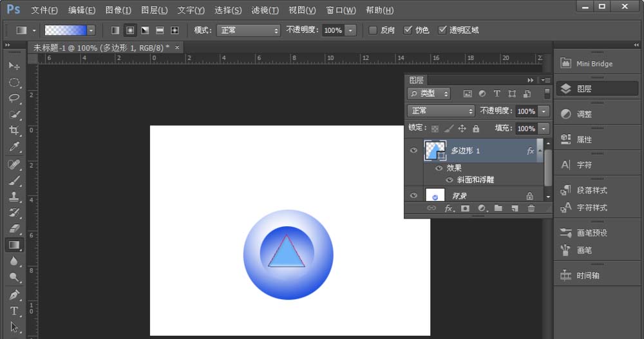
Task: Select the Lasso tool
Action: (x=14, y=98)
